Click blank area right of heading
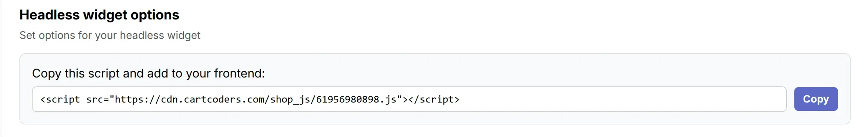 (x=509, y=15)
